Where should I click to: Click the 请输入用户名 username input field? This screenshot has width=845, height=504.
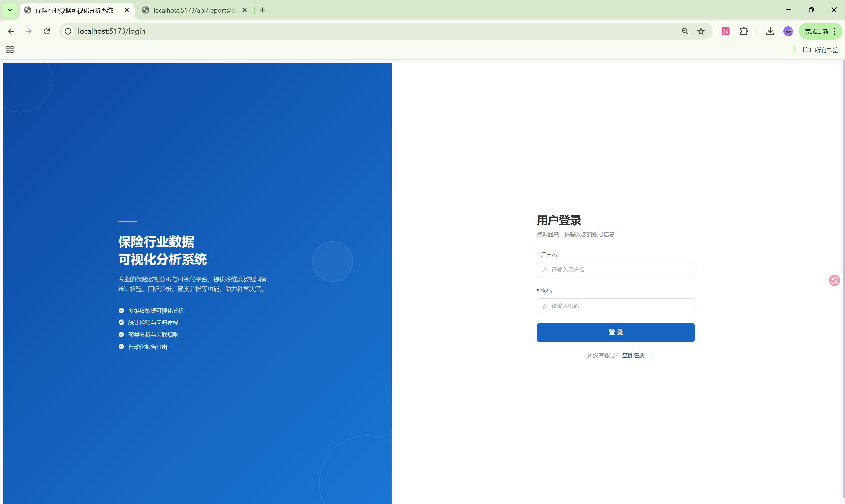tap(615, 270)
